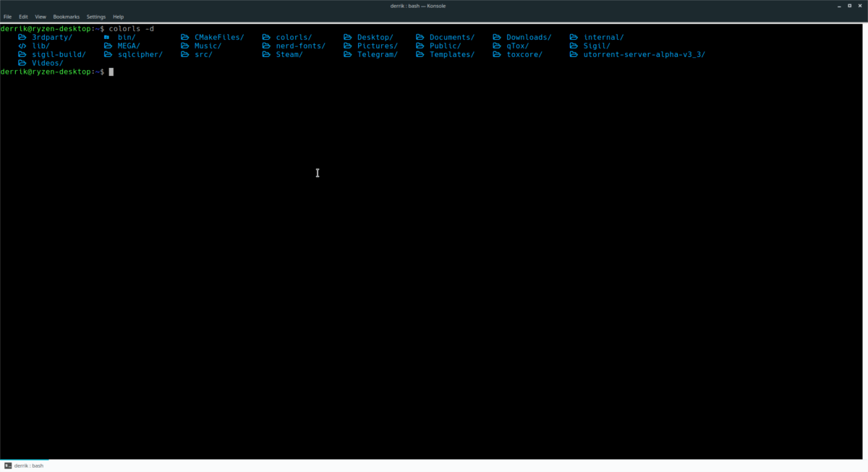Click the 'toxcore/' directory name

pyautogui.click(x=524, y=54)
